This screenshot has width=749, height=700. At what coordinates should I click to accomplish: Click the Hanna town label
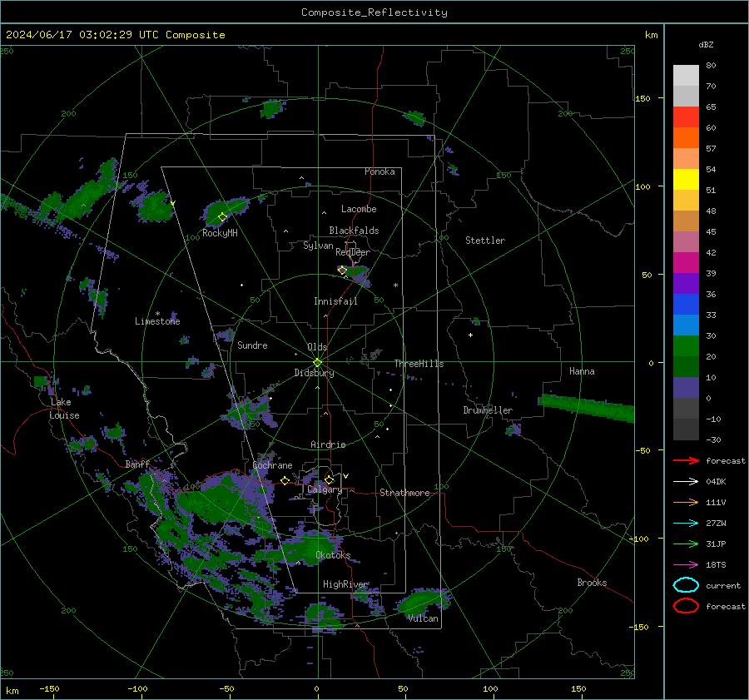tap(582, 371)
